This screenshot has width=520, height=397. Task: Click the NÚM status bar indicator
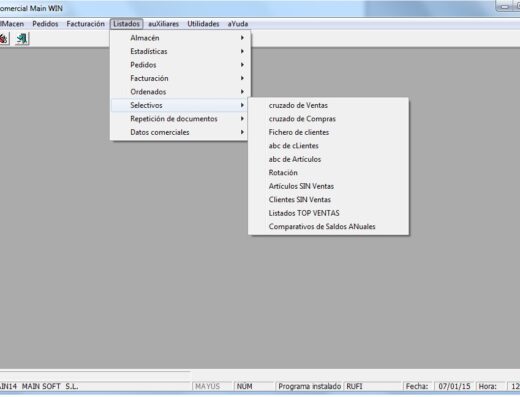point(254,386)
